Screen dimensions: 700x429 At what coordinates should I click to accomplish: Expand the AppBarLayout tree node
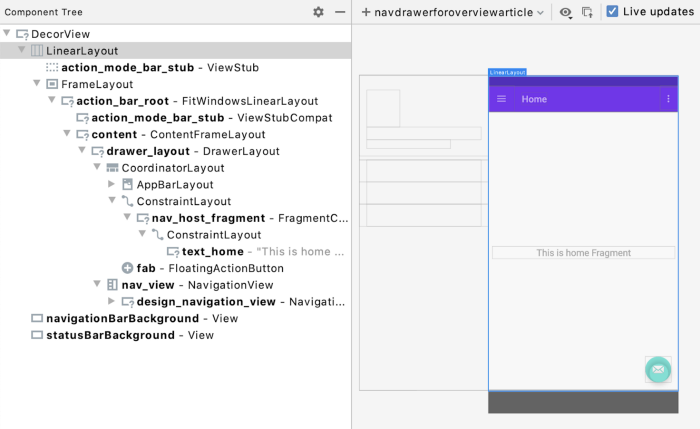[112, 184]
